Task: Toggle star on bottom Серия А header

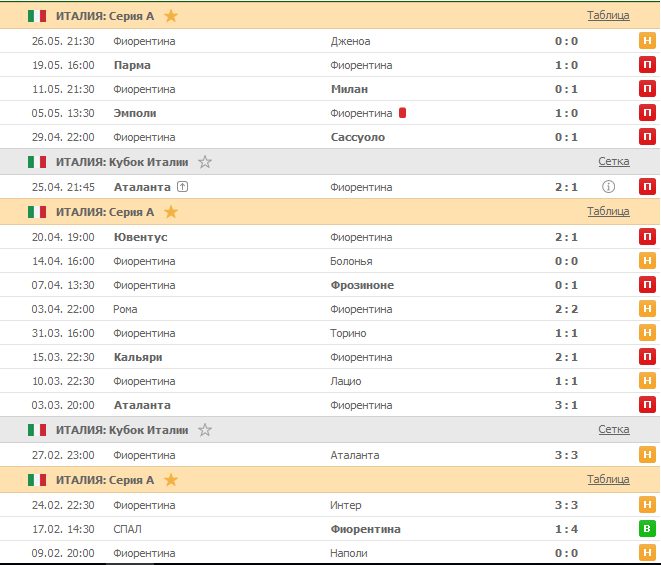Action: 171,480
